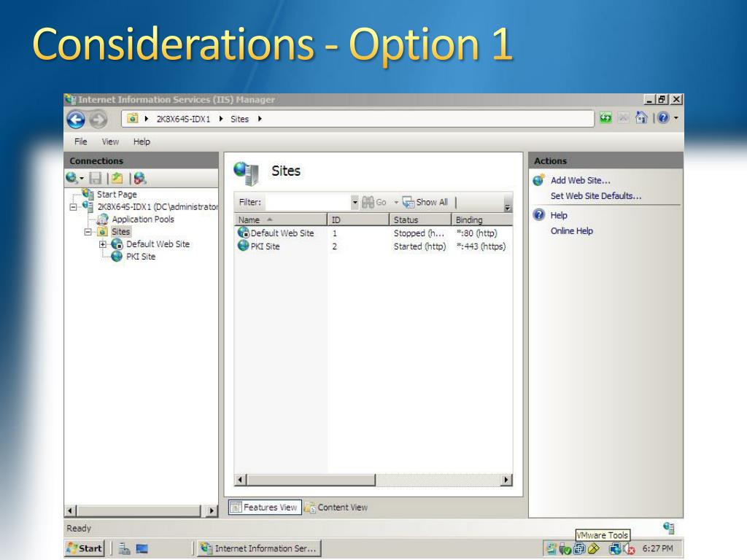Click Sites list horizontal scrollbar thumb
The width and height of the screenshot is (747, 560).
tap(311, 480)
